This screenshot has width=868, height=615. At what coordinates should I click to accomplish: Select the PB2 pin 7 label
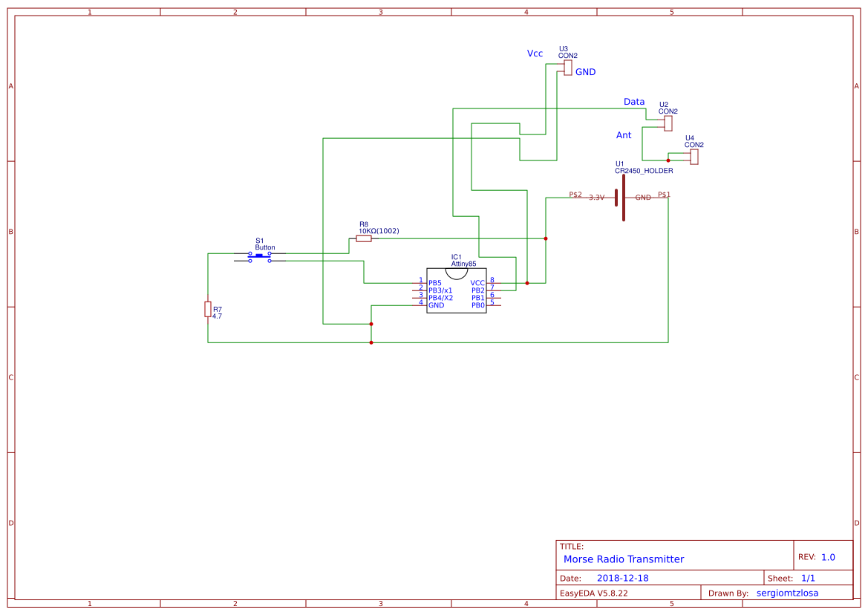478,290
